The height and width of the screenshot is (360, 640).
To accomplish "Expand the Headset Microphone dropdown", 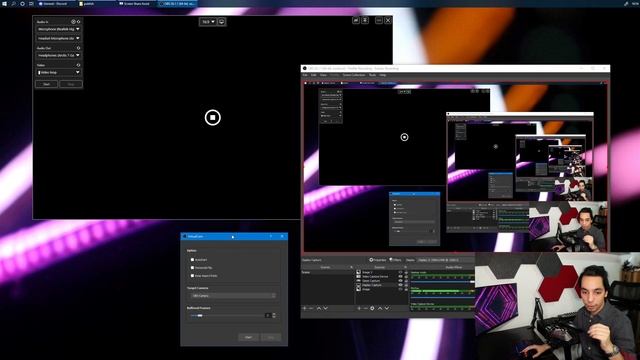I will pos(58,38).
